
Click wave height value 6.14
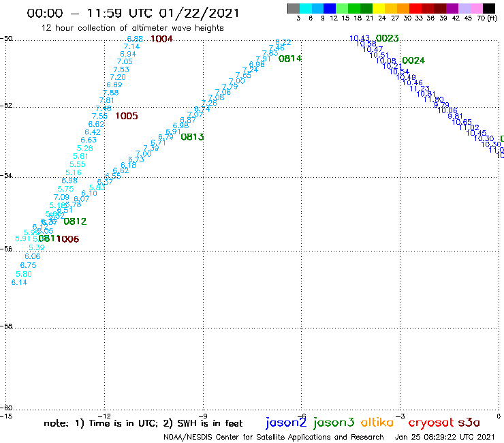pyautogui.click(x=19, y=282)
